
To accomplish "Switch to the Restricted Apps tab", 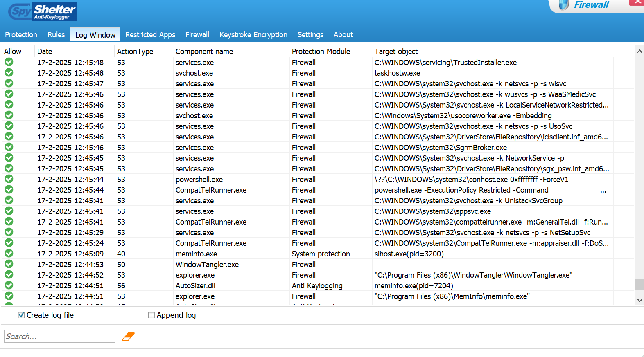I will [150, 35].
